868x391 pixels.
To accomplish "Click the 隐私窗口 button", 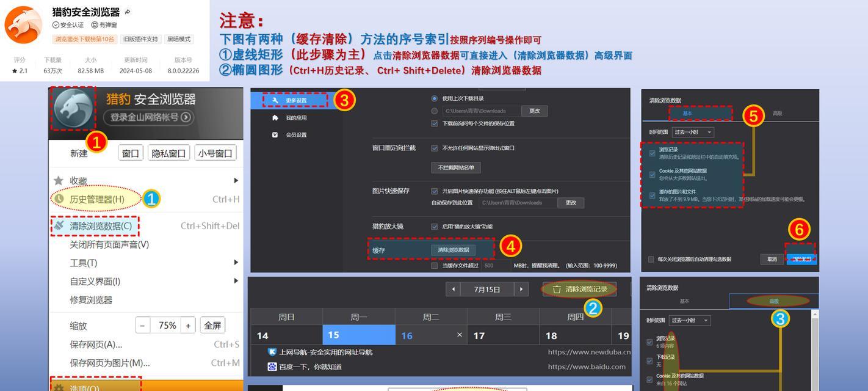I will 170,153.
